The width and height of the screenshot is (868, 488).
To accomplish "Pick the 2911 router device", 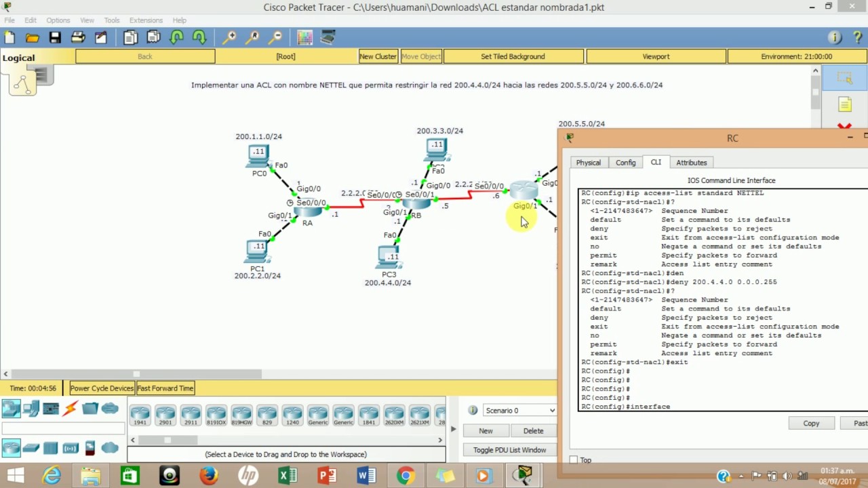I will (x=191, y=415).
